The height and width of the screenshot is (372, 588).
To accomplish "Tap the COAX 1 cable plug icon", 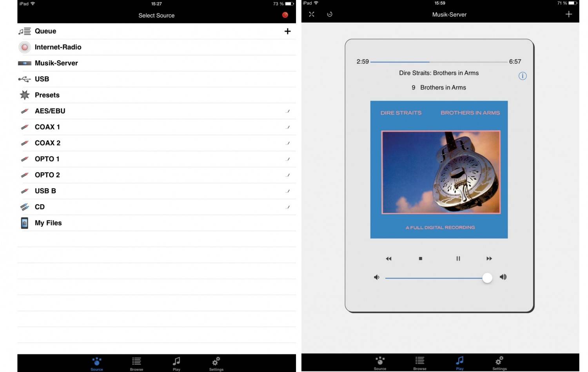I will click(25, 127).
